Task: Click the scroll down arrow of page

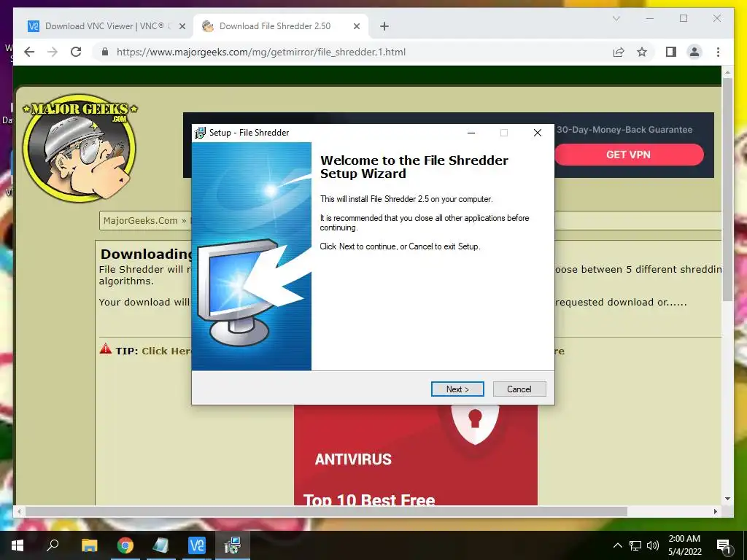Action: [727, 499]
